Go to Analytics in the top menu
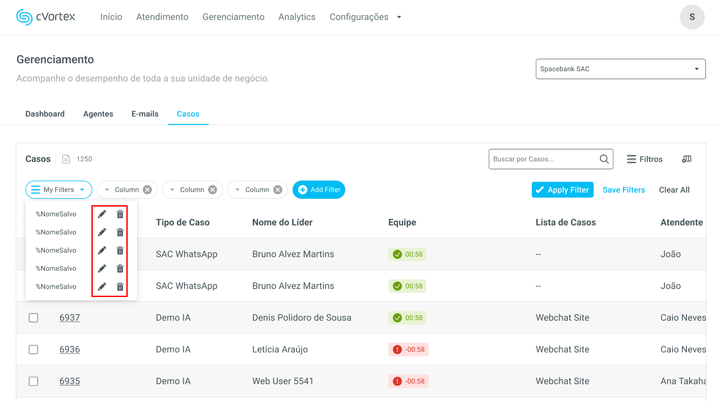The image size is (720, 401). 296,17
